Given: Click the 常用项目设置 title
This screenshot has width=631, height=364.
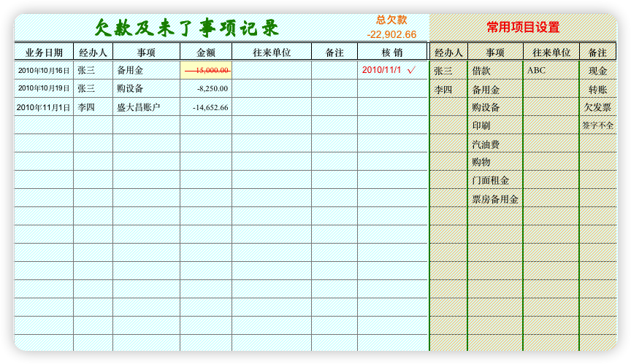Looking at the screenshot, I should pos(523,27).
